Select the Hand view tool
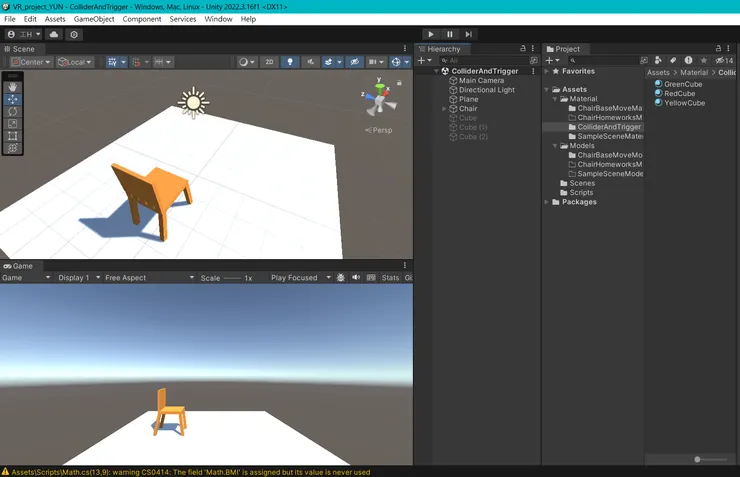This screenshot has height=477, width=740. (x=12, y=87)
